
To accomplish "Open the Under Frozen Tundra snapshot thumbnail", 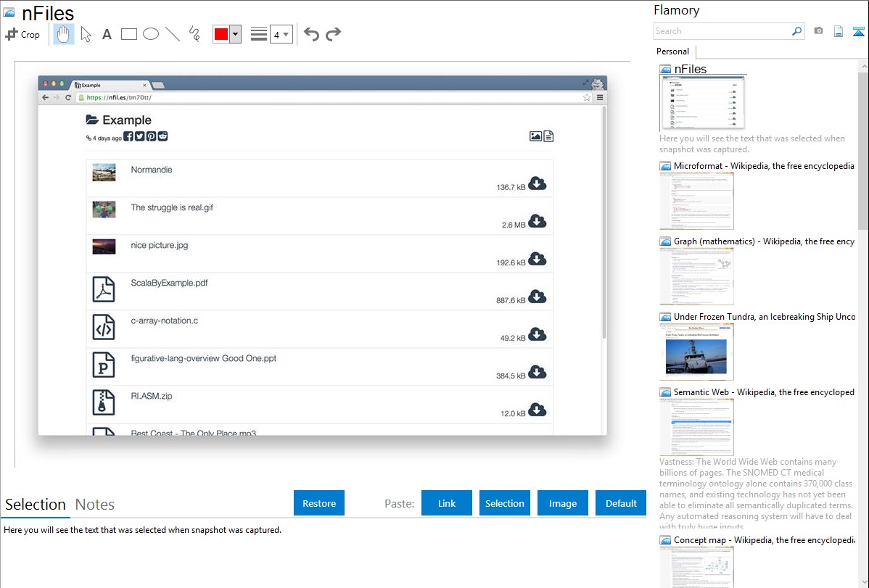I will click(696, 352).
